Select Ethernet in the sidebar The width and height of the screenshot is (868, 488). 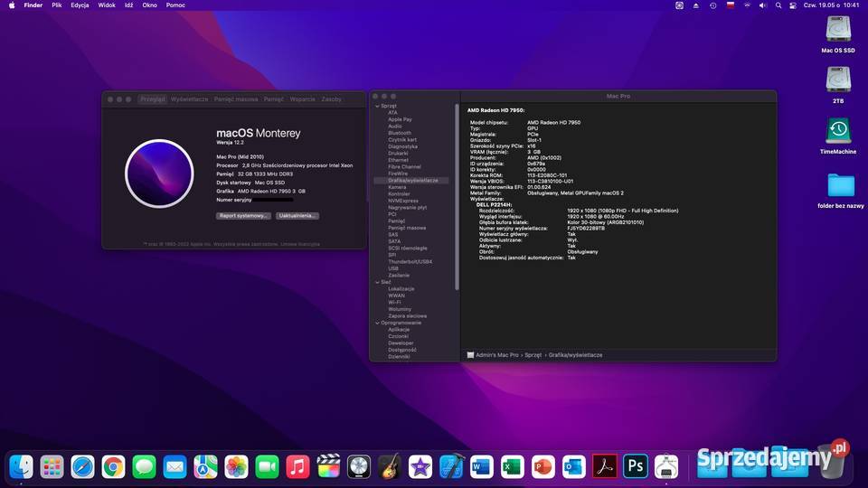(x=398, y=160)
